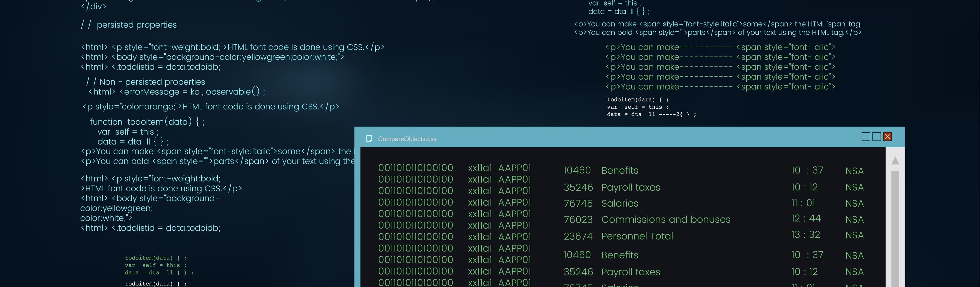Click the "errorMessage = ko , observable()" line
This screenshot has width=980, height=287.
coord(177,92)
